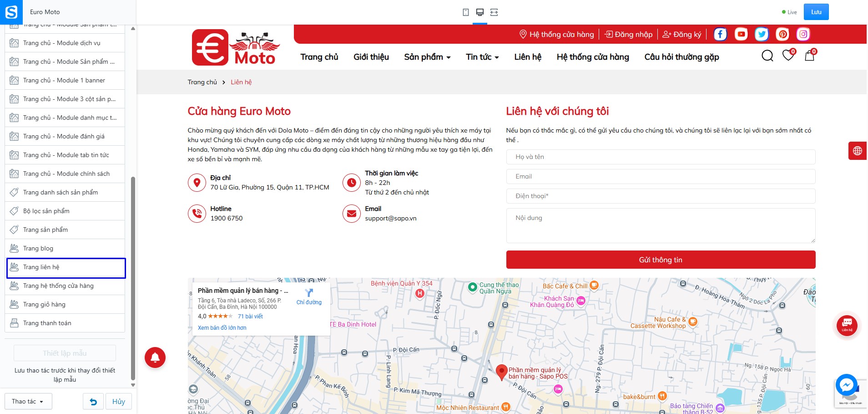Screen dimensions: 868x414
Task: Submit form with Gửi thông tin button
Action: (661, 260)
